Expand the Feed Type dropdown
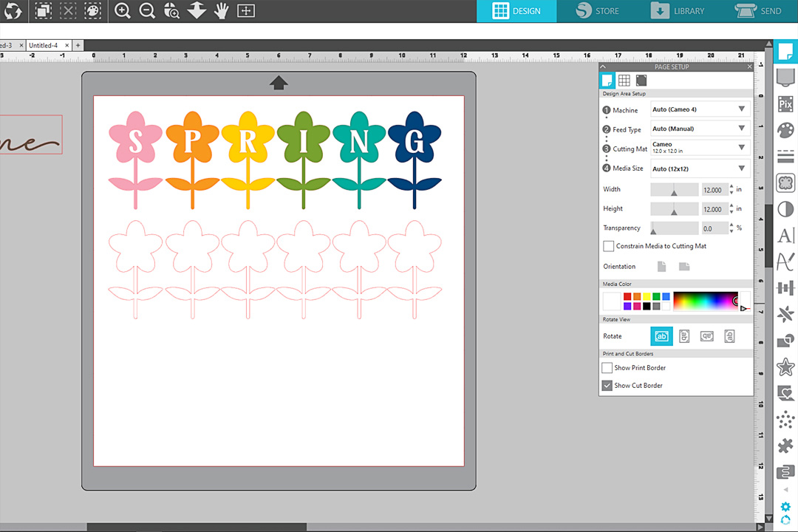The width and height of the screenshot is (798, 532). 699,129
